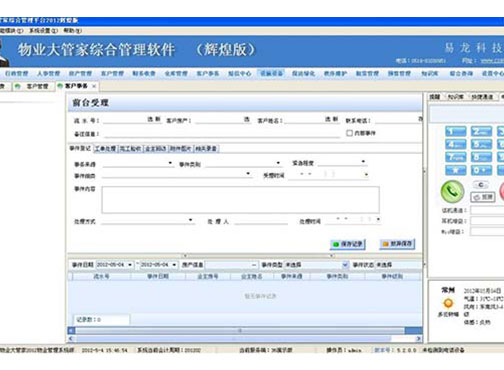The height and width of the screenshot is (370, 504).
Task: Open the 人事管理 module menu
Action: 48,73
